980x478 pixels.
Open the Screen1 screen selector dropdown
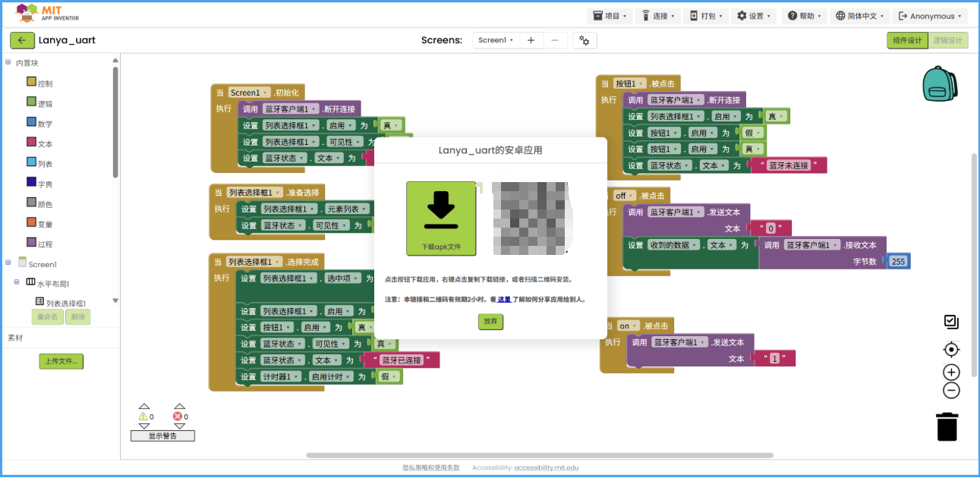pyautogui.click(x=496, y=40)
